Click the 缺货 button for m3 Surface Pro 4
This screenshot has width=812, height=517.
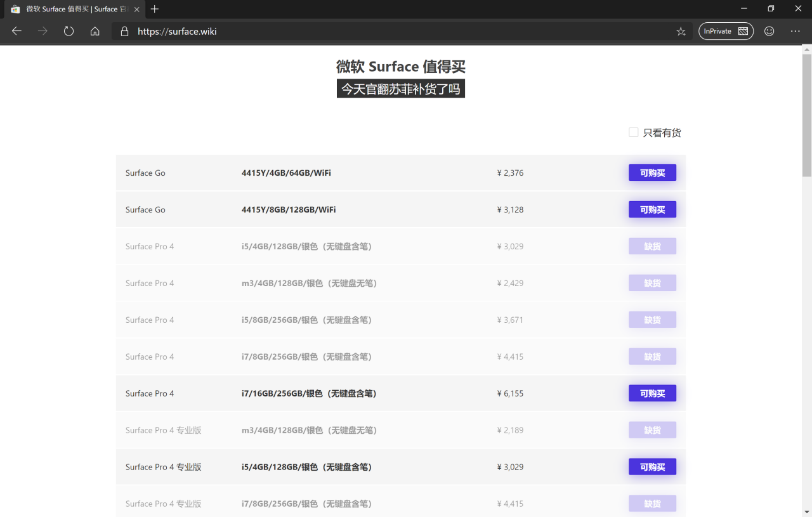pyautogui.click(x=652, y=282)
